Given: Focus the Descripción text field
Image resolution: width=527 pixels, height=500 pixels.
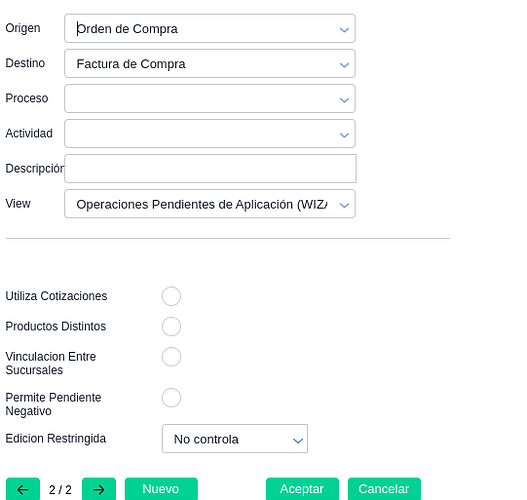Looking at the screenshot, I should click(210, 168).
